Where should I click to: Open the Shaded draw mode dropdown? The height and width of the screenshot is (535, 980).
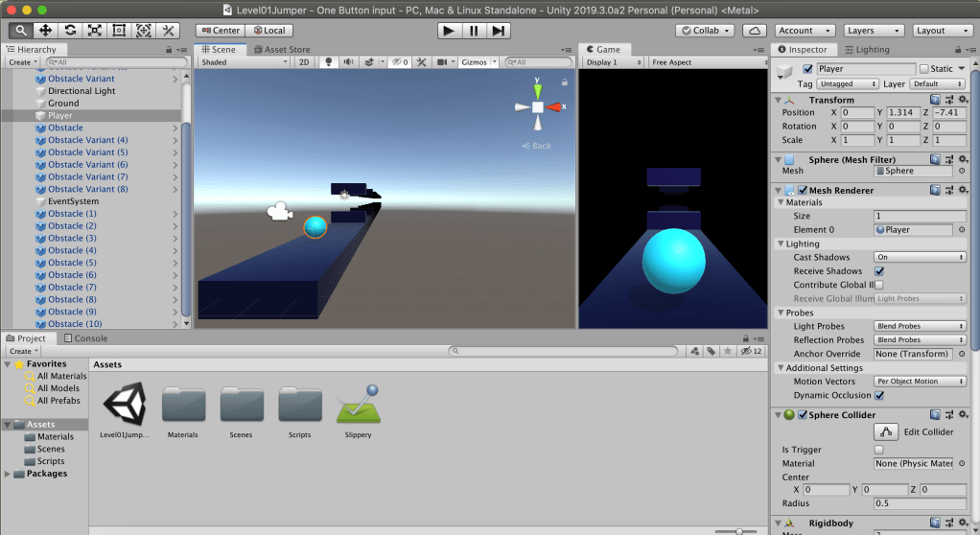[x=244, y=62]
